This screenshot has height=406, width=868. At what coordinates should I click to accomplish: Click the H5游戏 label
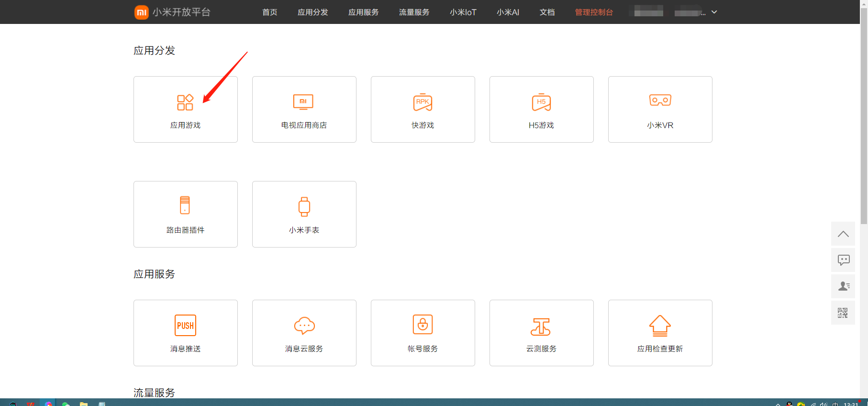tap(541, 125)
